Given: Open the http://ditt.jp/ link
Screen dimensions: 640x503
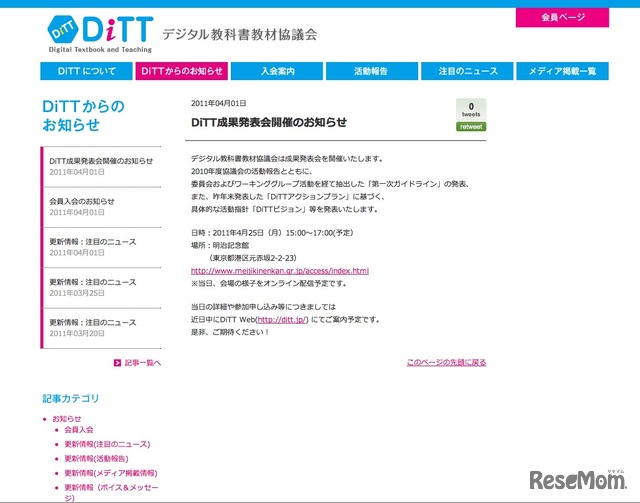Looking at the screenshot, I should tap(282, 320).
